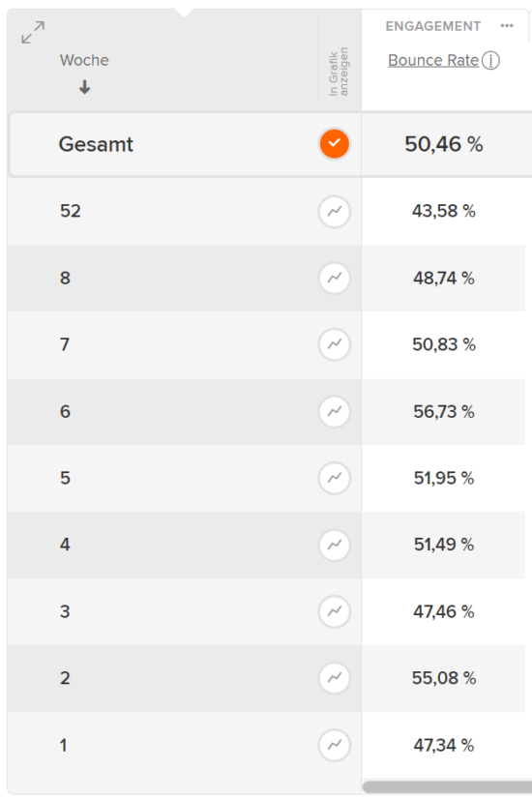This screenshot has height=799, width=532.
Task: Show week 7 in the chart
Action: tap(335, 344)
